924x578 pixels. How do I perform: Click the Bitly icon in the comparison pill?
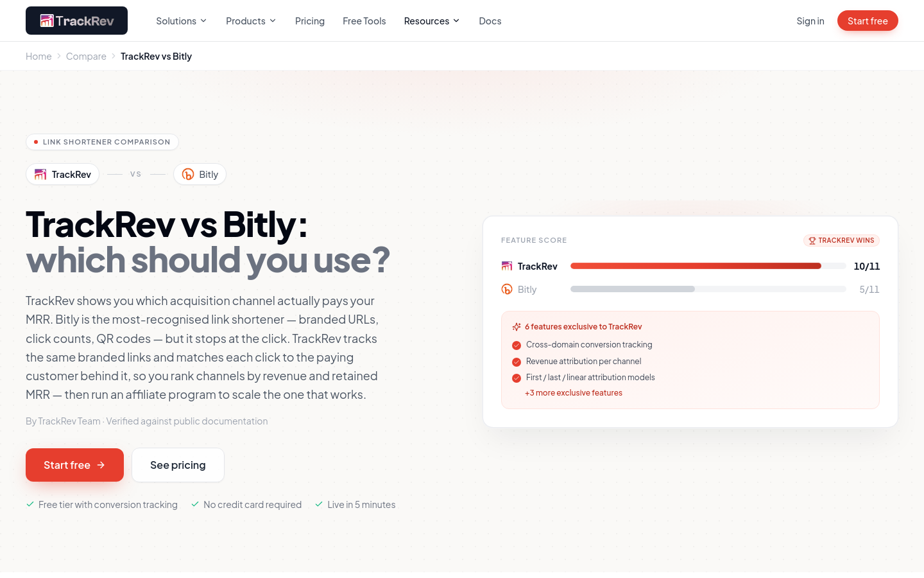[x=188, y=175]
